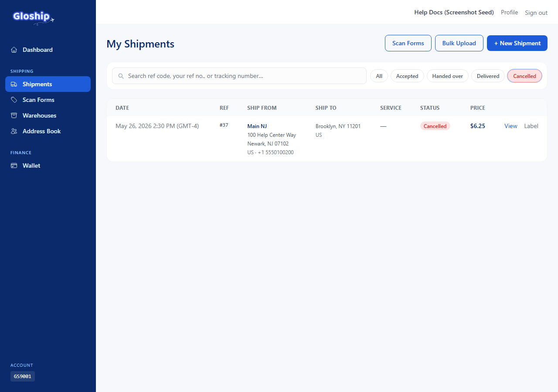558x392 pixels.
Task: Click the Shipments truck icon
Action: click(x=14, y=84)
